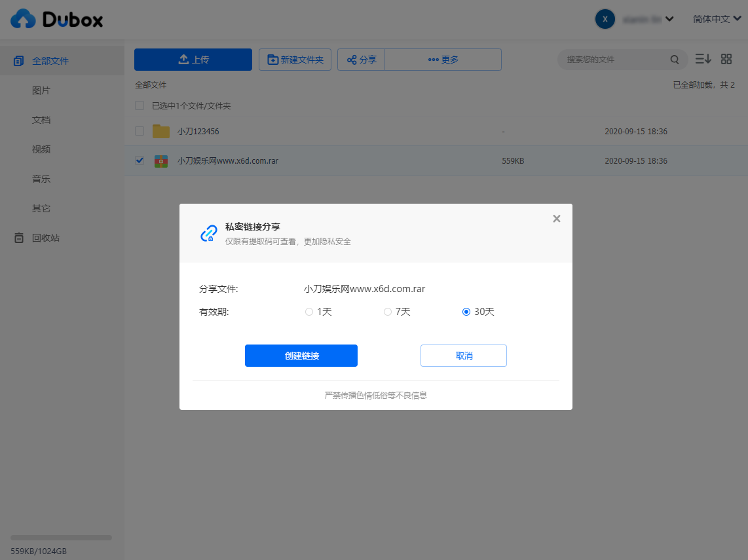Click the Dubox cloud logo icon
This screenshot has height=560, width=748.
24,19
